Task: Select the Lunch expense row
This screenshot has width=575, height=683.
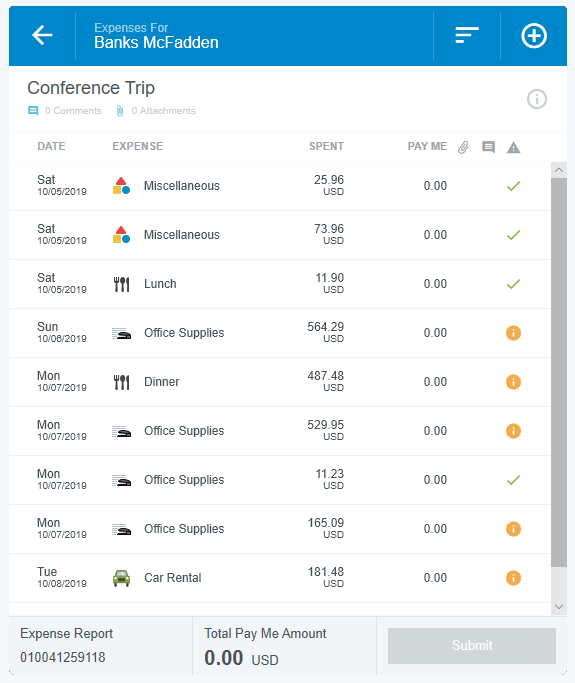Action: (x=280, y=284)
